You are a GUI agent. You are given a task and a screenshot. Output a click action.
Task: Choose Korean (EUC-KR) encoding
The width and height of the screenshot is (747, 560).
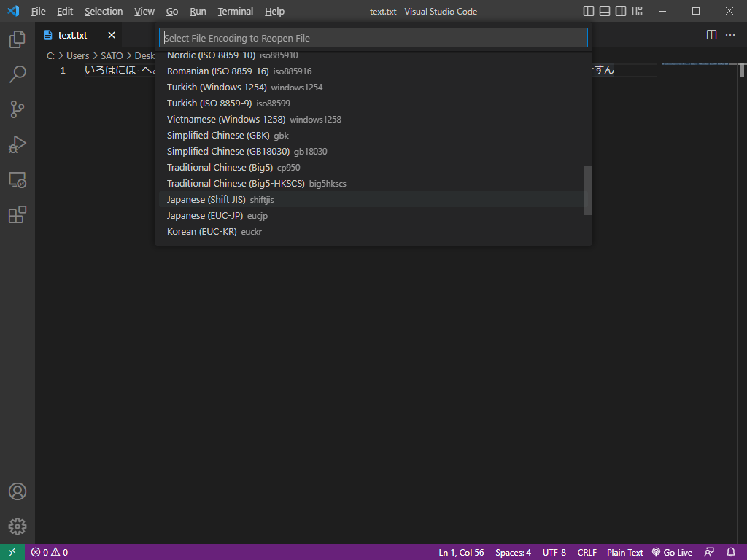tap(372, 231)
